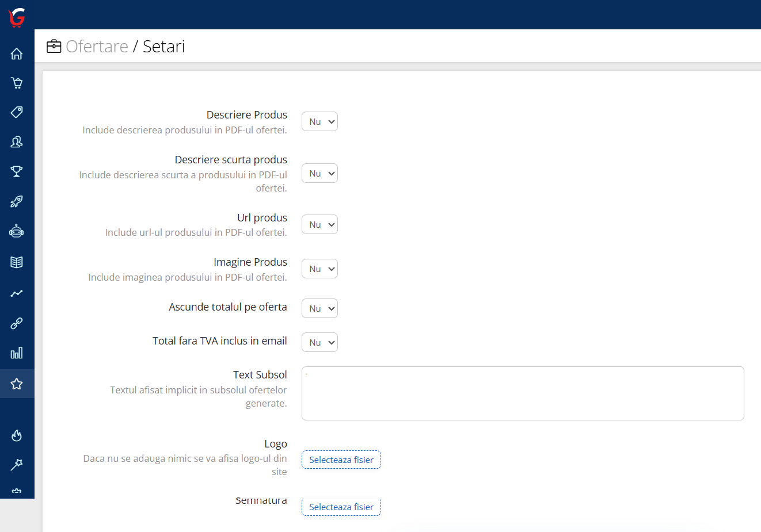Click 'Include imaginea produsului in PDF-ul ofertei.' hint
The image size is (761, 532).
(x=188, y=277)
